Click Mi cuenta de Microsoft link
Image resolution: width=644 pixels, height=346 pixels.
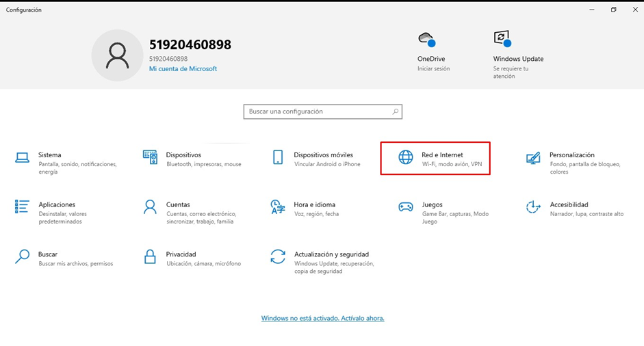[x=183, y=69]
